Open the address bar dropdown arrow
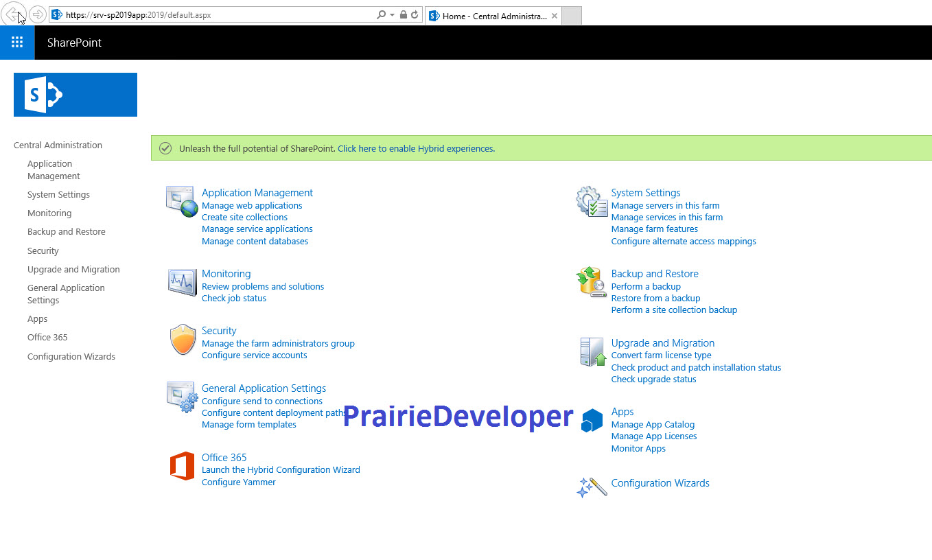 (x=392, y=14)
